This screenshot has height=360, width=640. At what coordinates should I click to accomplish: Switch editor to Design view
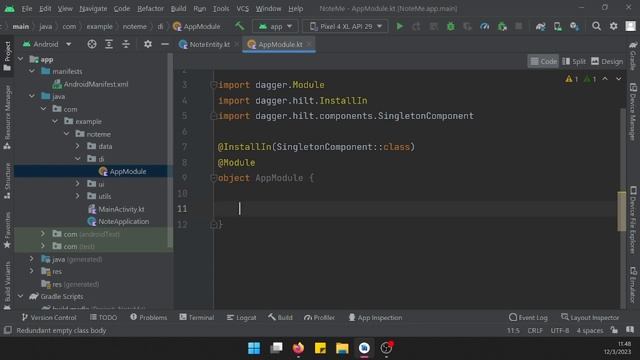(x=607, y=61)
